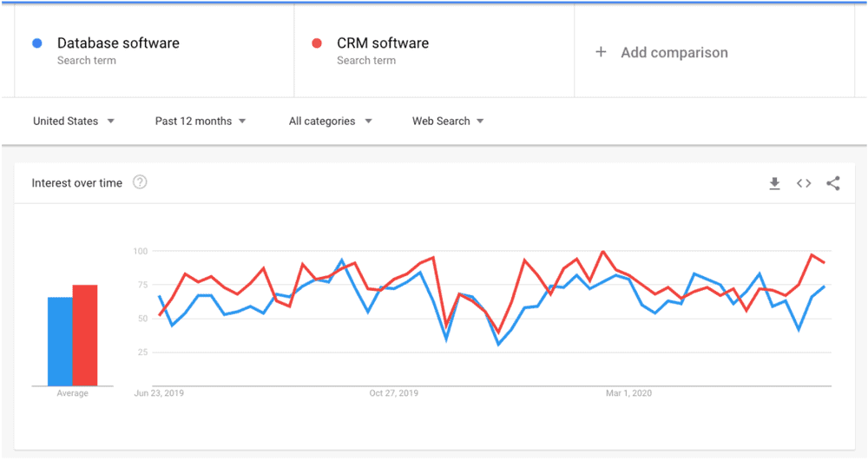Click the Oct 27, 2019 axis label
The height and width of the screenshot is (461, 868).
pos(393,393)
